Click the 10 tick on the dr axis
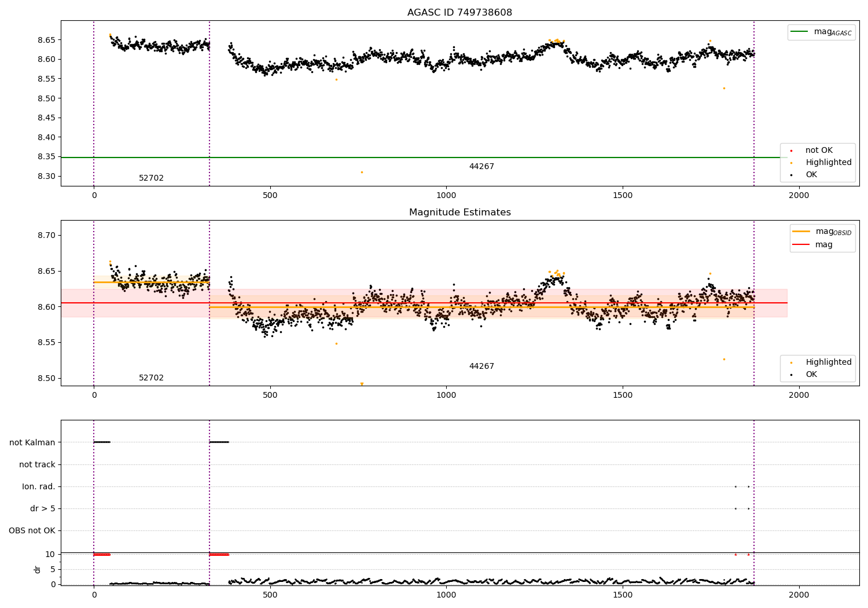 pos(50,555)
